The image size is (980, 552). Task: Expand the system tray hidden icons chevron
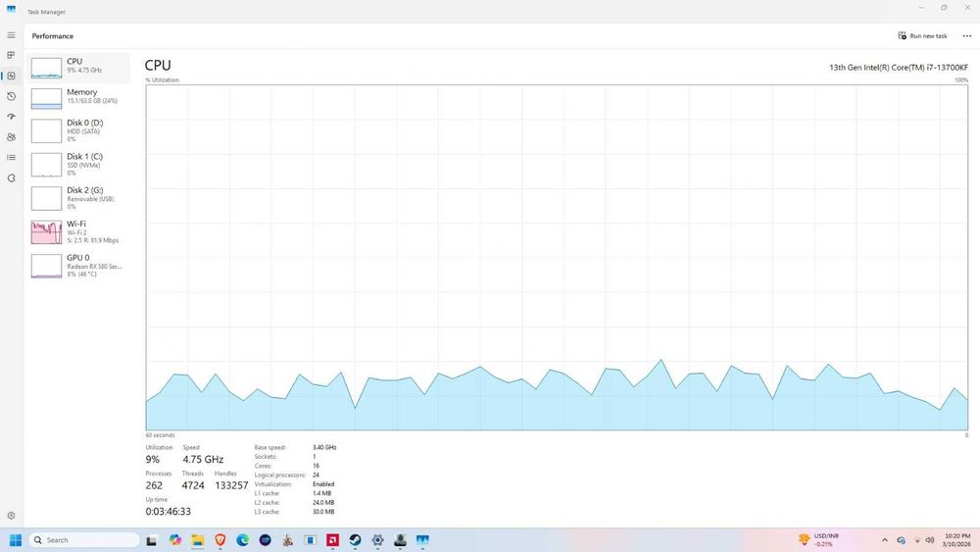coord(884,540)
